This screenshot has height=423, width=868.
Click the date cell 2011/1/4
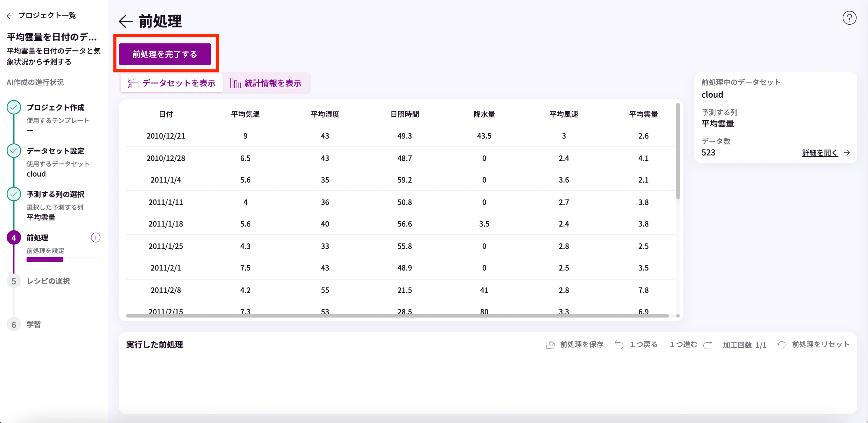click(x=166, y=180)
